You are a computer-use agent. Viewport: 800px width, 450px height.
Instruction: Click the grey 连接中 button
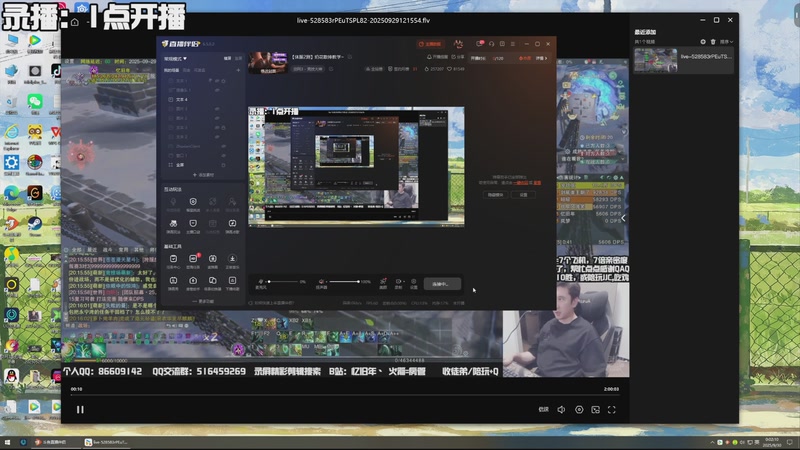point(442,284)
